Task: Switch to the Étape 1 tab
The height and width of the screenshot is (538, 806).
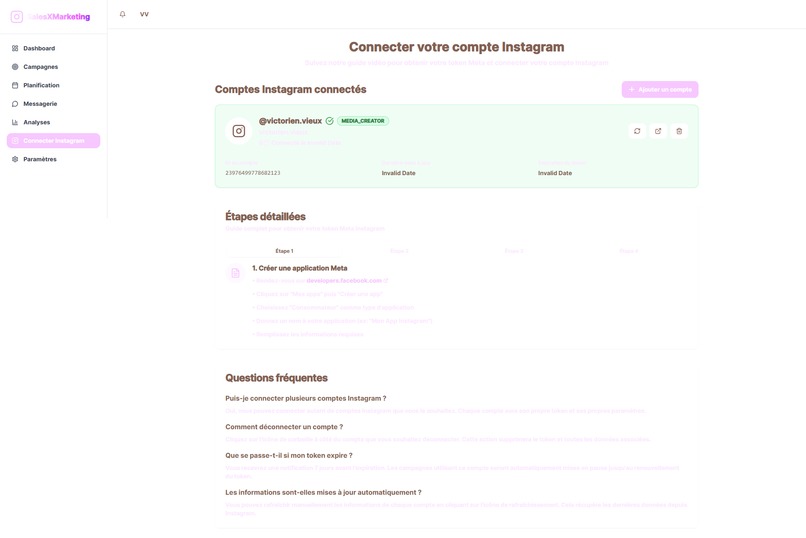Action: coord(284,251)
